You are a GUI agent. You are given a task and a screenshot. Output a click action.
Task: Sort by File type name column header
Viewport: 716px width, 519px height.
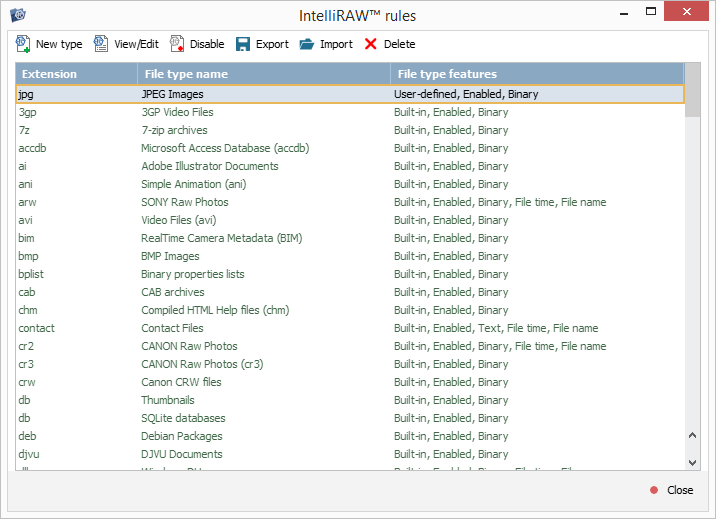tap(263, 74)
